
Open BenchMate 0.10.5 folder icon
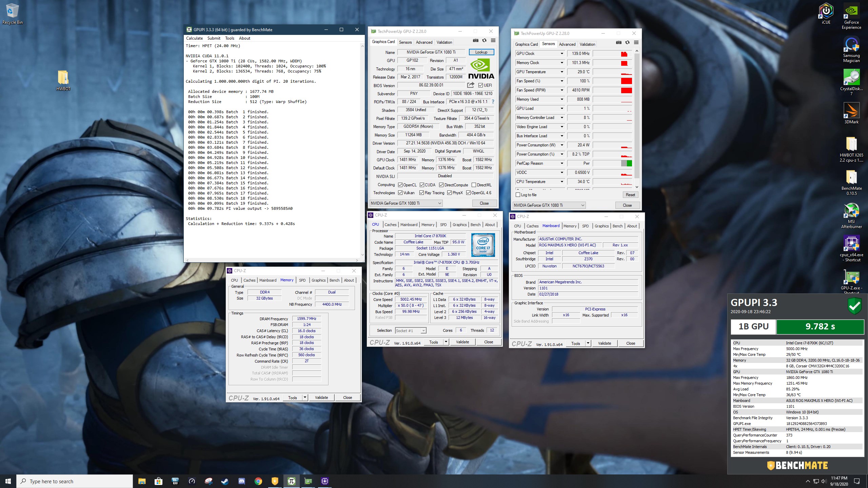coord(851,182)
